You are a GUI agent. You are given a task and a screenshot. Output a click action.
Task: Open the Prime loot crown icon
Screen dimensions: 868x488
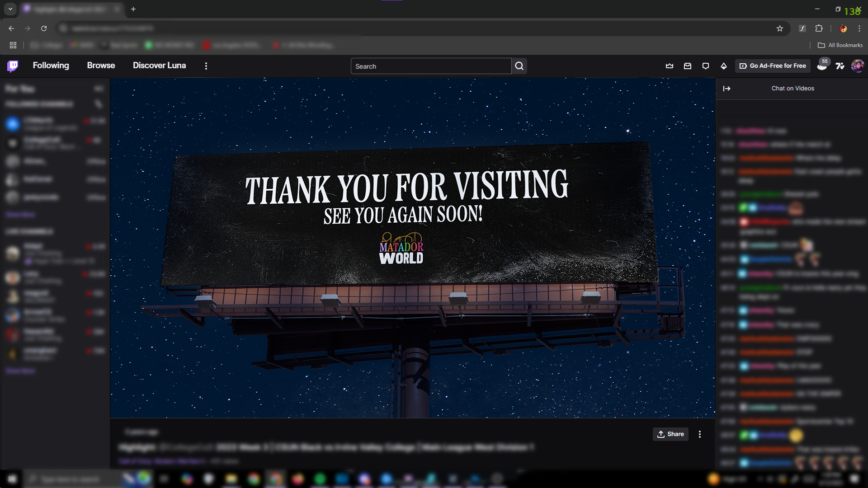670,66
